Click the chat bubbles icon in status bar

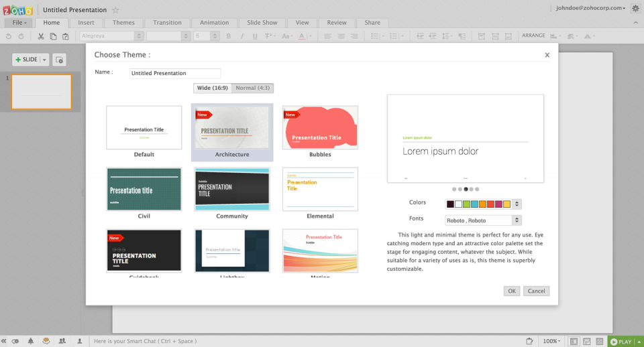[46, 341]
